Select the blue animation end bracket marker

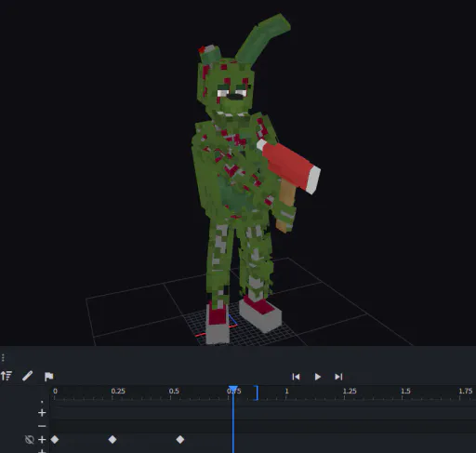coord(257,393)
